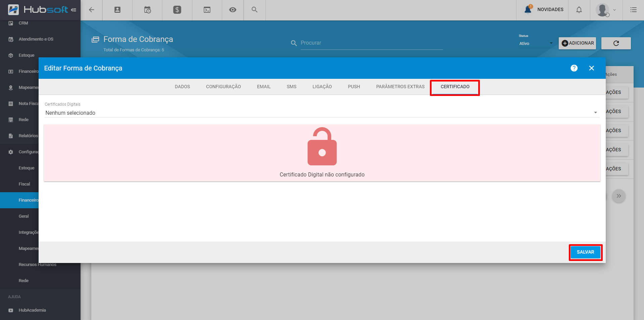Screen dimensions: 644x320
Task: Open the user avatar profile menu
Action: coord(606,10)
